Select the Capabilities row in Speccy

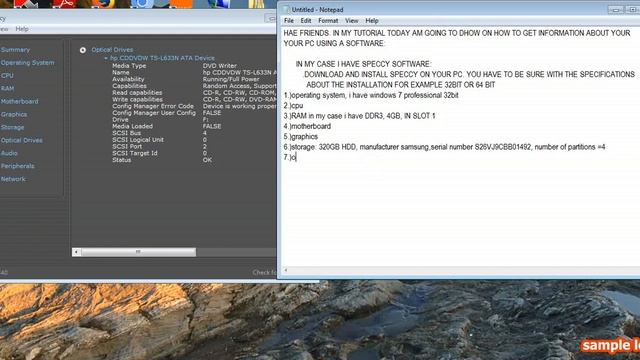coord(194,86)
